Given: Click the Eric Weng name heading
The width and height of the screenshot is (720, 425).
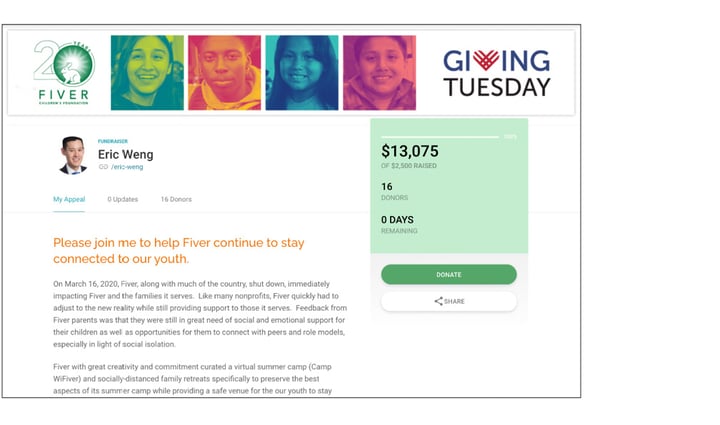Looking at the screenshot, I should [125, 154].
